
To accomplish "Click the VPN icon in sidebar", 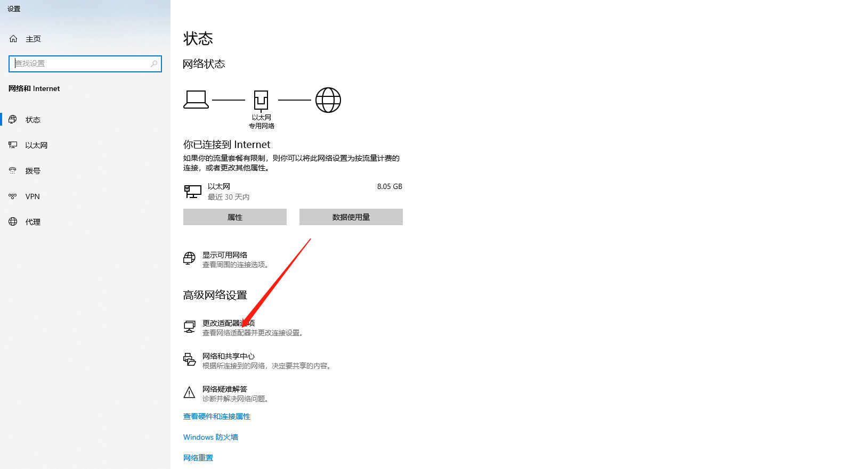I will point(13,196).
